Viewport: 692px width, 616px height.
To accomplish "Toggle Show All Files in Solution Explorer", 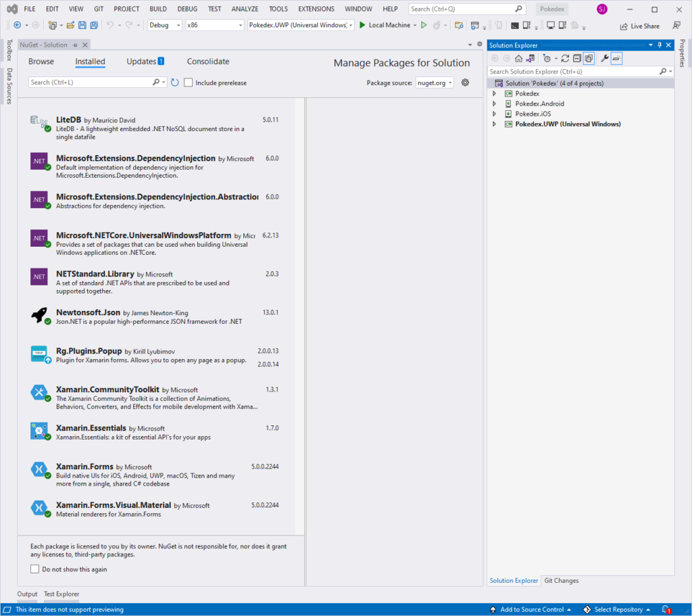I will pos(588,59).
